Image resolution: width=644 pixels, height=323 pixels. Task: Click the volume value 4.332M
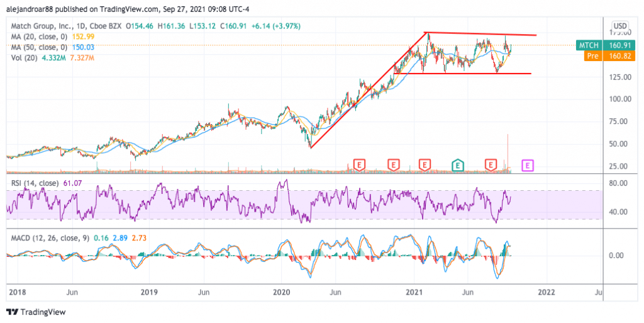pyautogui.click(x=55, y=58)
